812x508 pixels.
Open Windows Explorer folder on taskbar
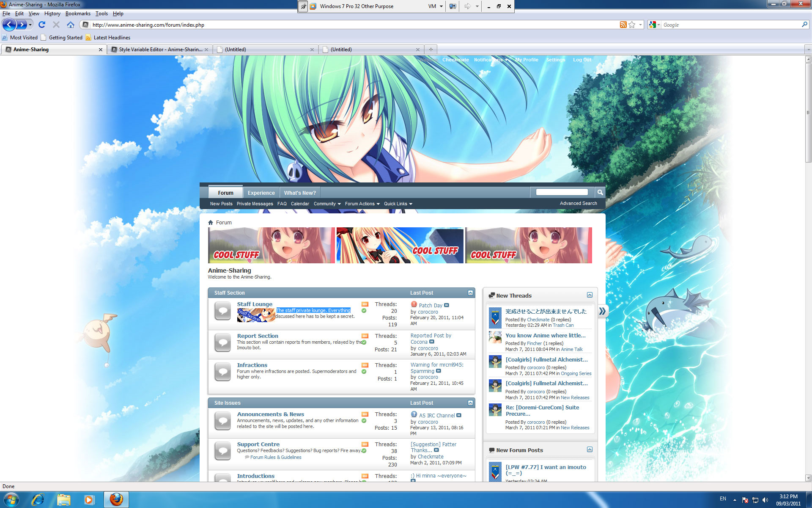[x=63, y=500]
